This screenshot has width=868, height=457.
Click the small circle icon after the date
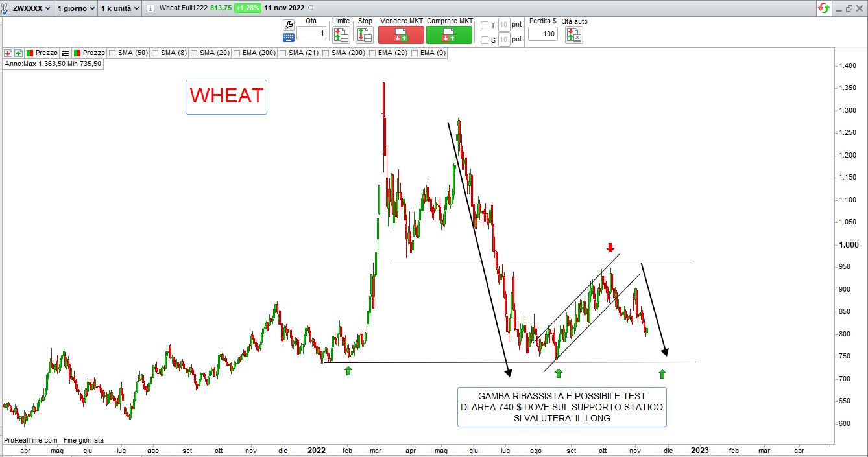311,8
